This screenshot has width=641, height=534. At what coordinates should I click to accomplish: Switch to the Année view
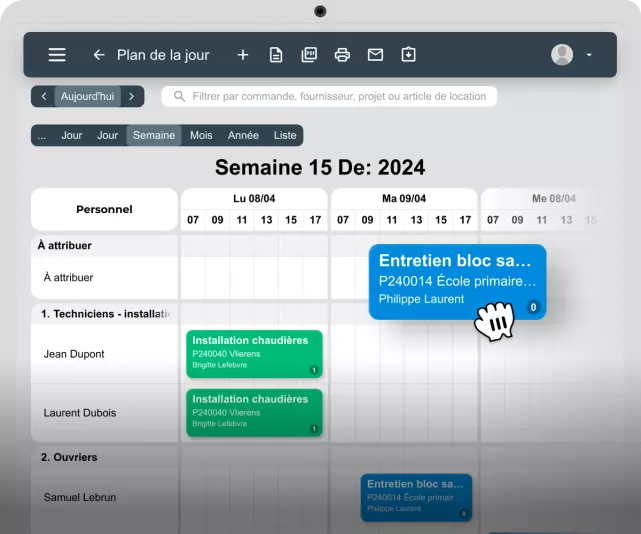243,135
